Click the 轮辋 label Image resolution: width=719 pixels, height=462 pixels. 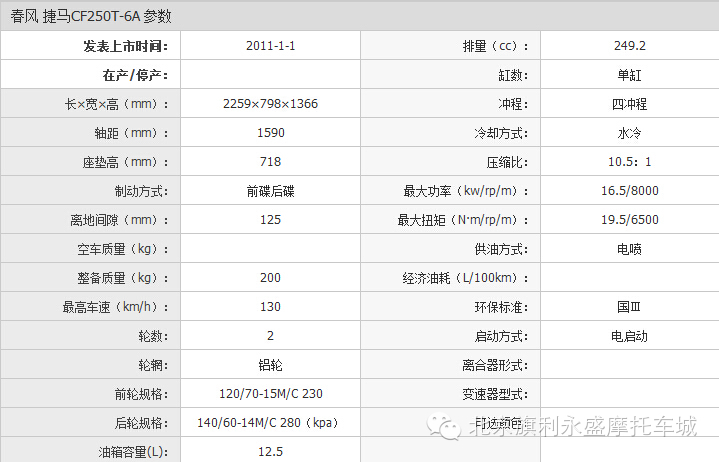pos(153,365)
